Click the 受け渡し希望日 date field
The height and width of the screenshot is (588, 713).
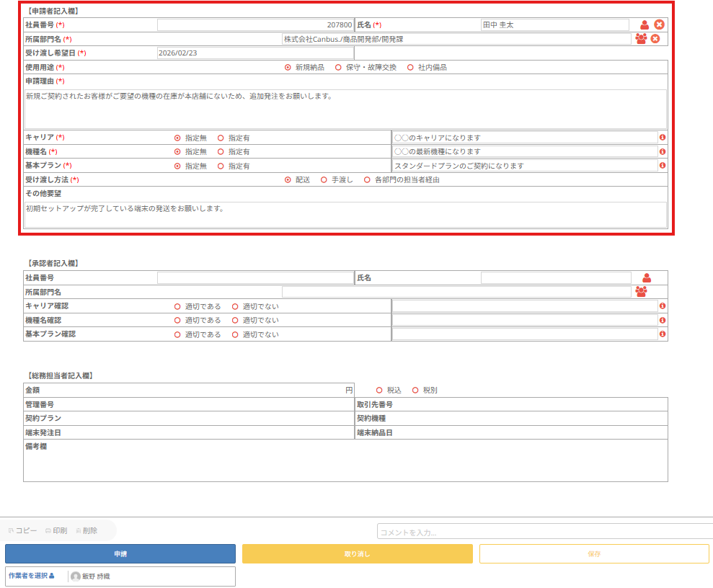point(255,53)
